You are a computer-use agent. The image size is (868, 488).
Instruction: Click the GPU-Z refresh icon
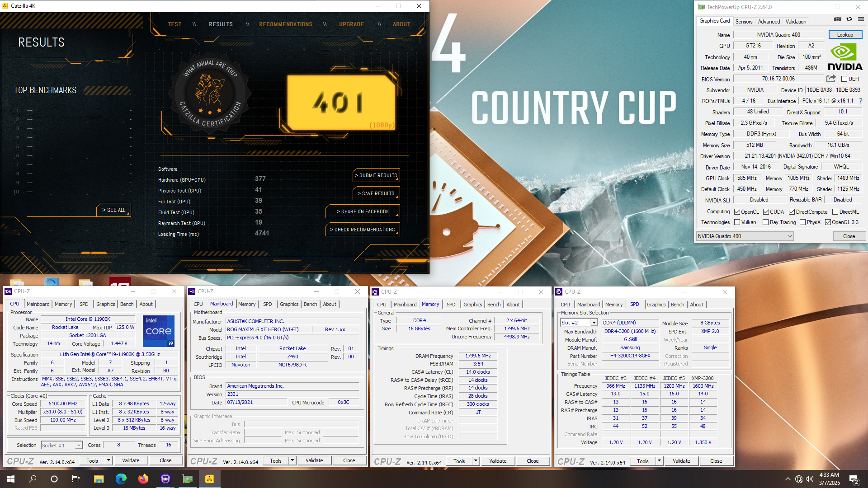pos(849,19)
